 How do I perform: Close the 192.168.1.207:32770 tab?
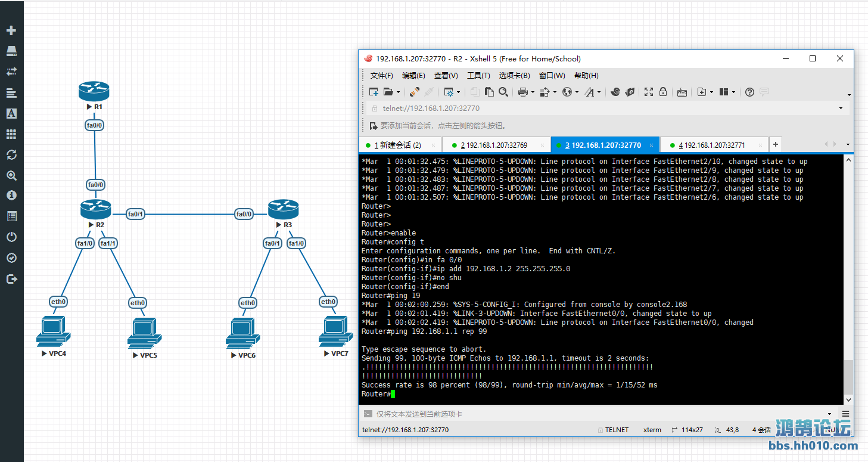652,145
